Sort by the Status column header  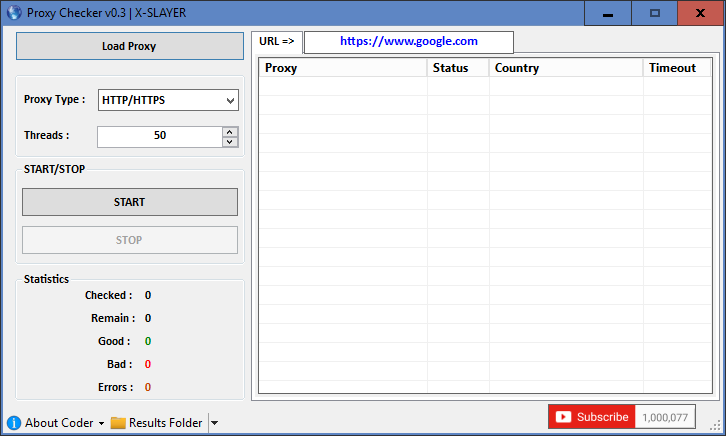click(x=458, y=68)
